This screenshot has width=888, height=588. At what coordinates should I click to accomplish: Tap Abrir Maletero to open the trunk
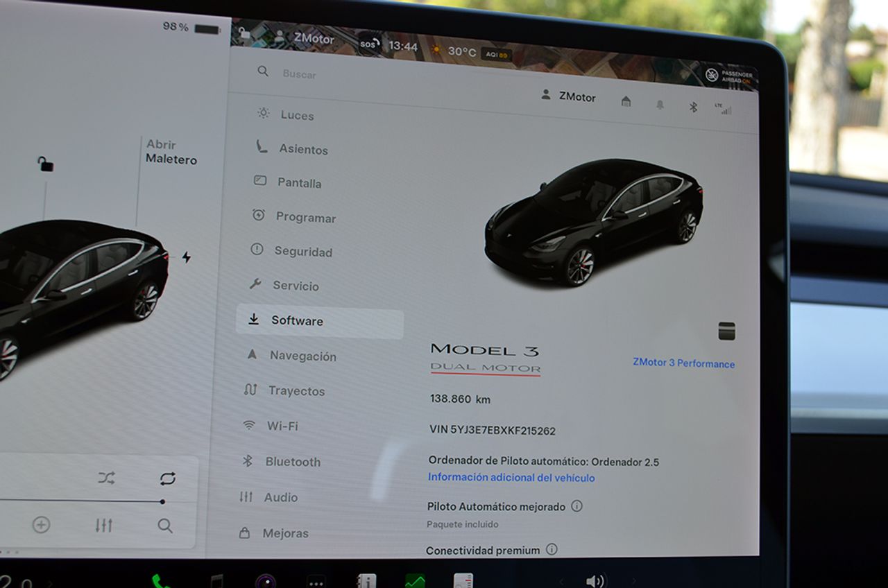tap(171, 153)
